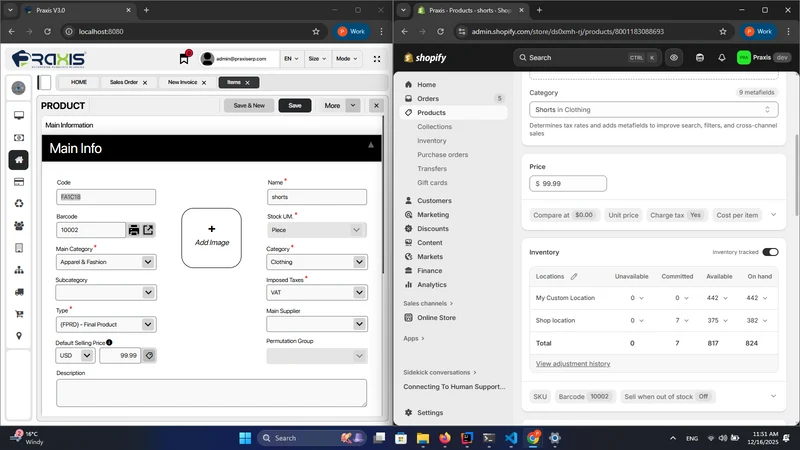Viewport: 800px width, 450px height.
Task: Open the recycle icon in Praxis sidebar
Action: (x=19, y=204)
